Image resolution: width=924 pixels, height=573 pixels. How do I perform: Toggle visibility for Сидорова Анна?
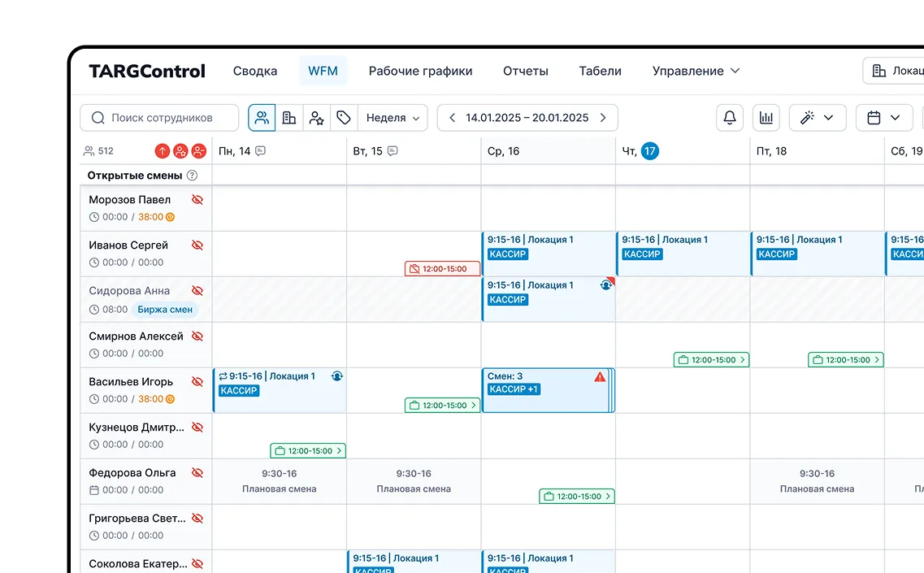point(197,291)
